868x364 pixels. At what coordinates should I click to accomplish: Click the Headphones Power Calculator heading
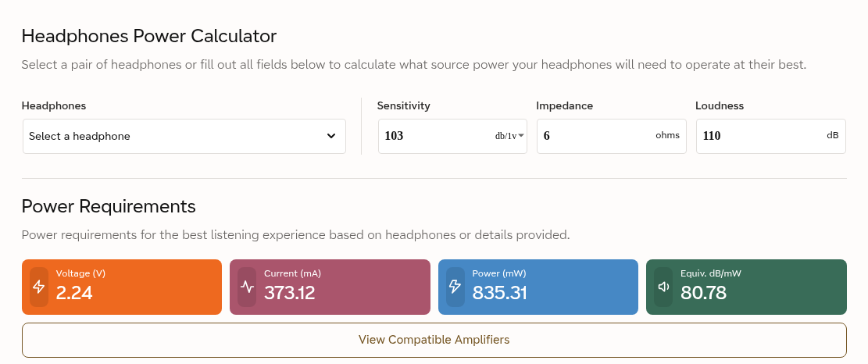(x=149, y=37)
